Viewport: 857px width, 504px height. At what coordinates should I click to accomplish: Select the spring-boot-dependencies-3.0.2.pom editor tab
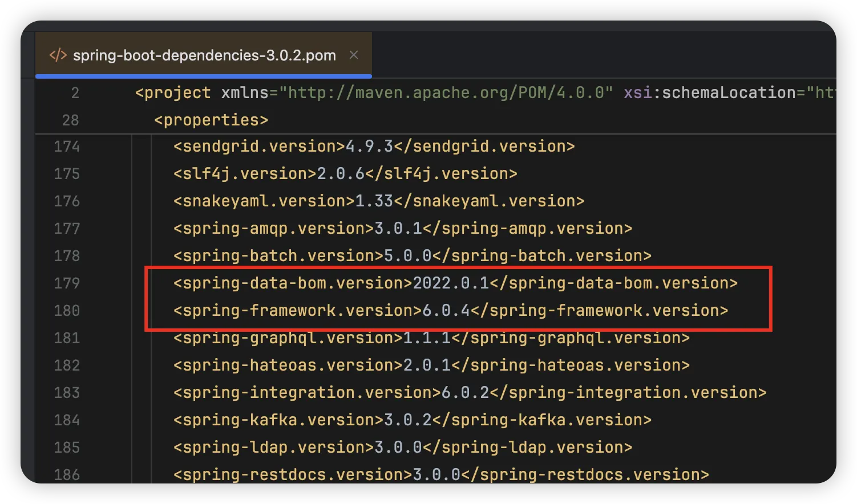[204, 55]
